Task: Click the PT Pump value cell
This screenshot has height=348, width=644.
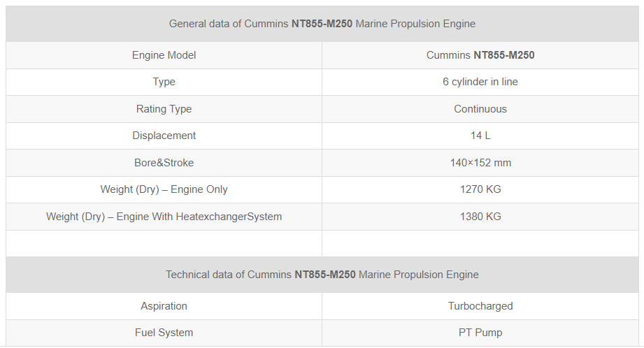Action: [480, 333]
